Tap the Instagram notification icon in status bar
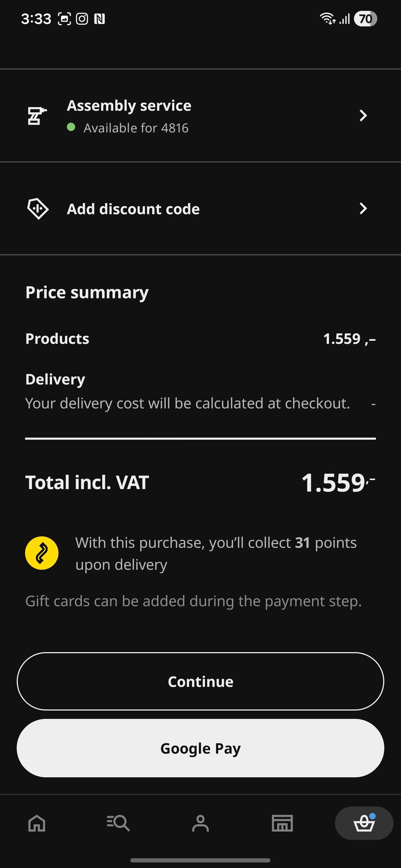 coord(82,19)
